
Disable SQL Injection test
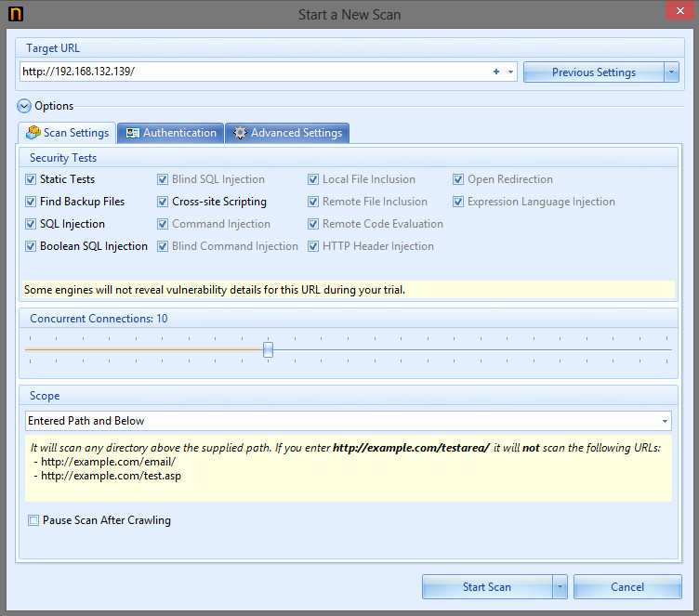tap(31, 224)
